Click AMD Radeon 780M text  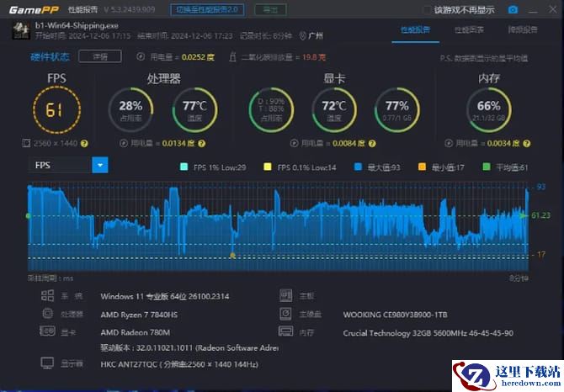point(136,332)
